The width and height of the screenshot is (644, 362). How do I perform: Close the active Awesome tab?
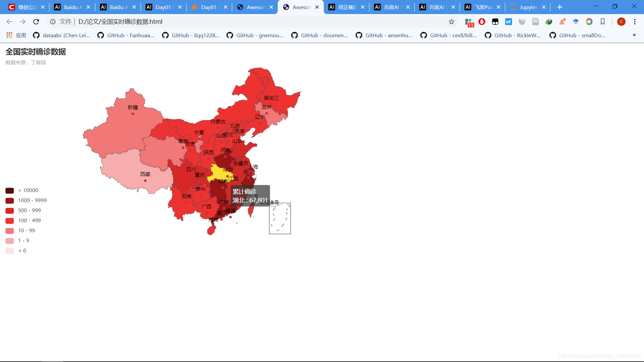(x=317, y=7)
